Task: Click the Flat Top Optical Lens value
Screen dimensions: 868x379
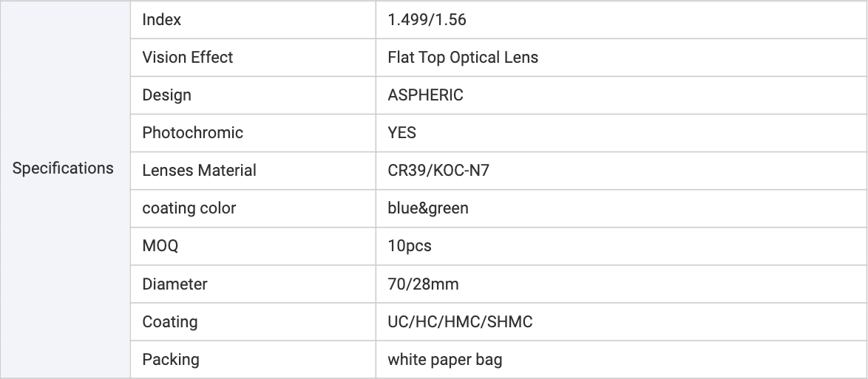Action: click(463, 58)
